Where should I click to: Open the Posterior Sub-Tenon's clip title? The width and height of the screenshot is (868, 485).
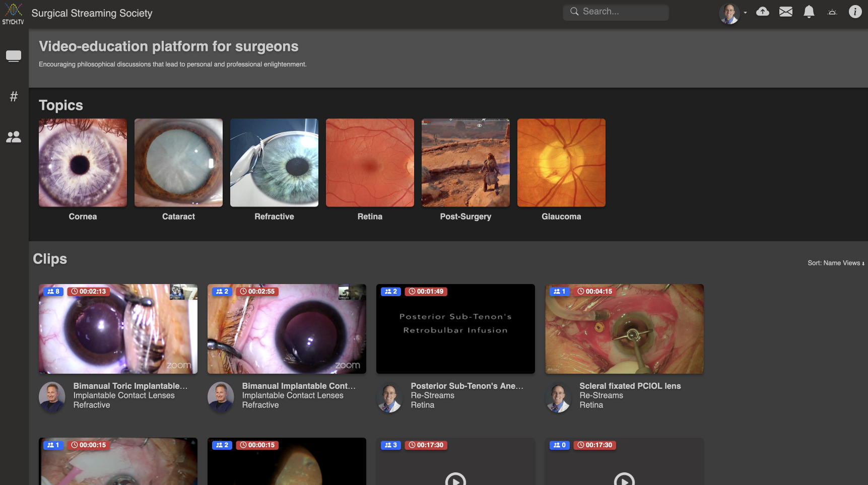click(x=466, y=386)
